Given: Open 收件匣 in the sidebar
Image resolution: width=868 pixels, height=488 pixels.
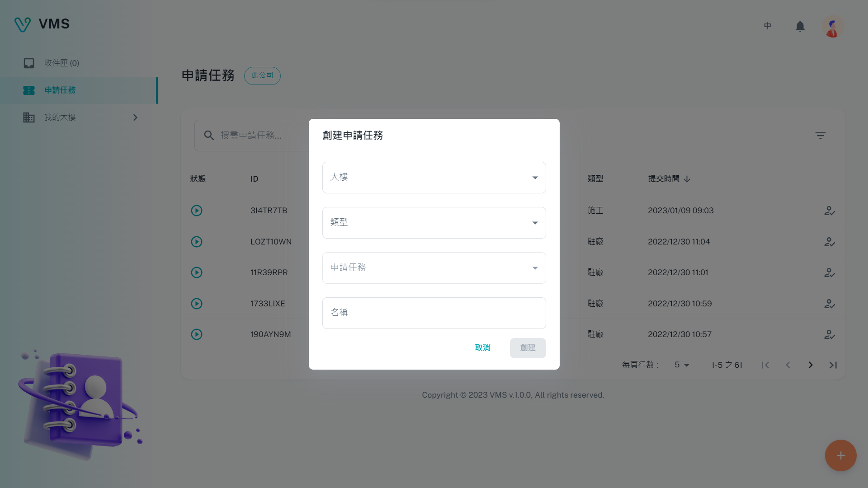Looking at the screenshot, I should pyautogui.click(x=61, y=63).
